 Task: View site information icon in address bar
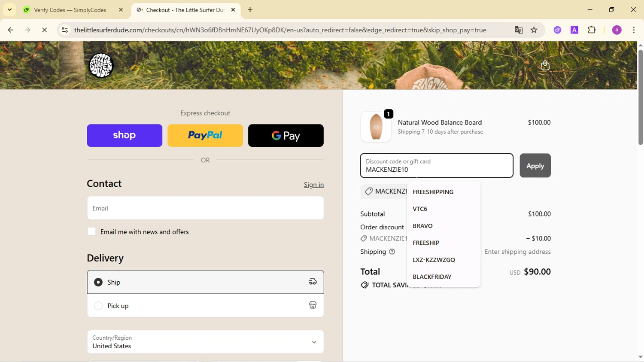(x=65, y=30)
